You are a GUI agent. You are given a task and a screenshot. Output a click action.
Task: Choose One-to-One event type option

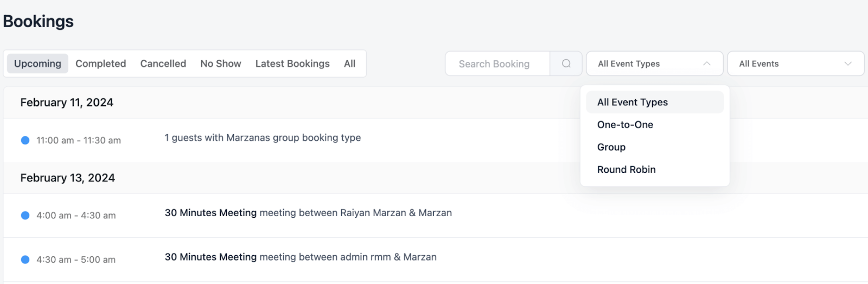(x=655, y=124)
